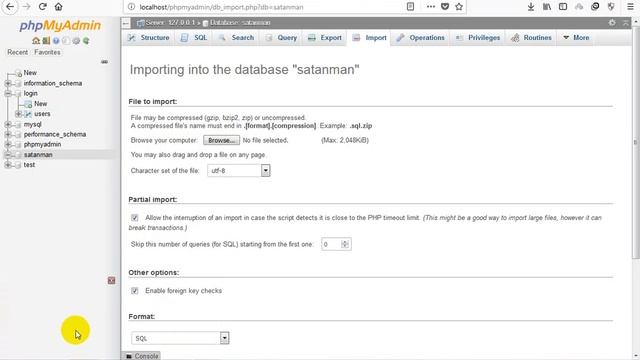Switch to the Export tab
Image resolution: width=640 pixels, height=360 pixels.
(x=325, y=38)
